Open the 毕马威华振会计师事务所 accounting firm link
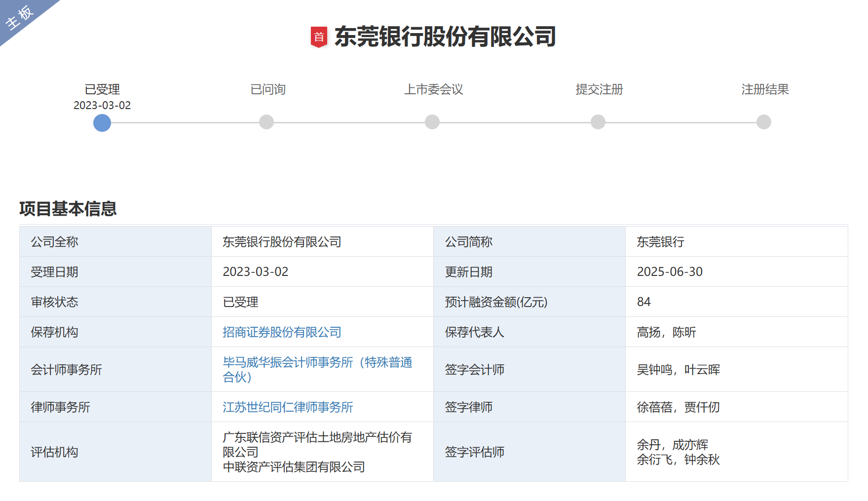The height and width of the screenshot is (501, 868). 317,369
